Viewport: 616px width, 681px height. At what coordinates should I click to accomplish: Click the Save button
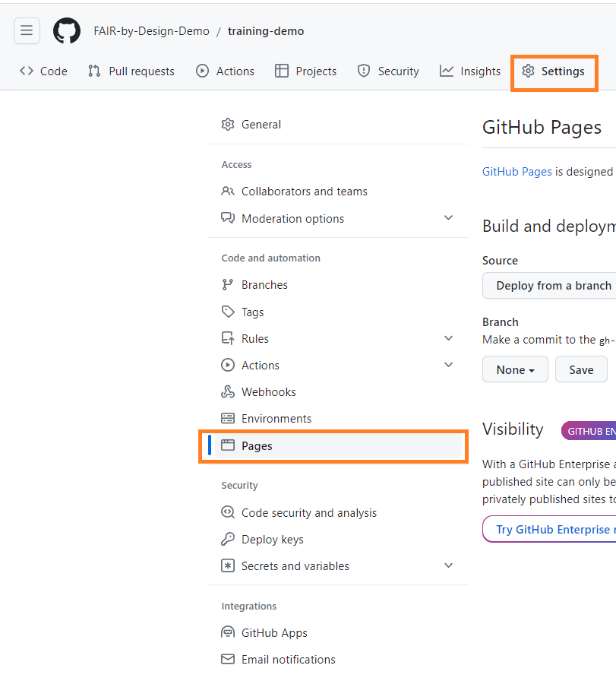[581, 369]
